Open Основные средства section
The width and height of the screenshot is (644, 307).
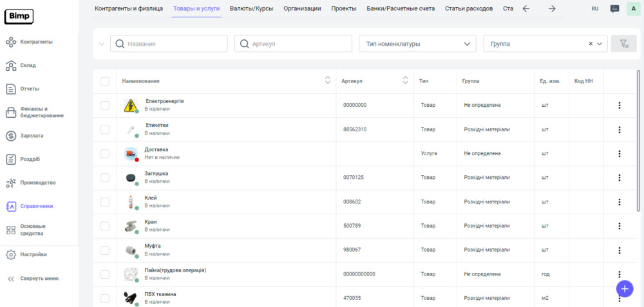tap(32, 230)
